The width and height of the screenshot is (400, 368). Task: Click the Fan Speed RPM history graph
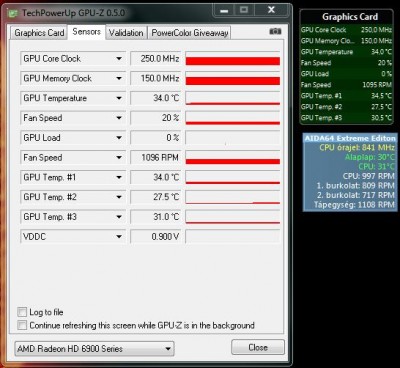click(x=233, y=158)
